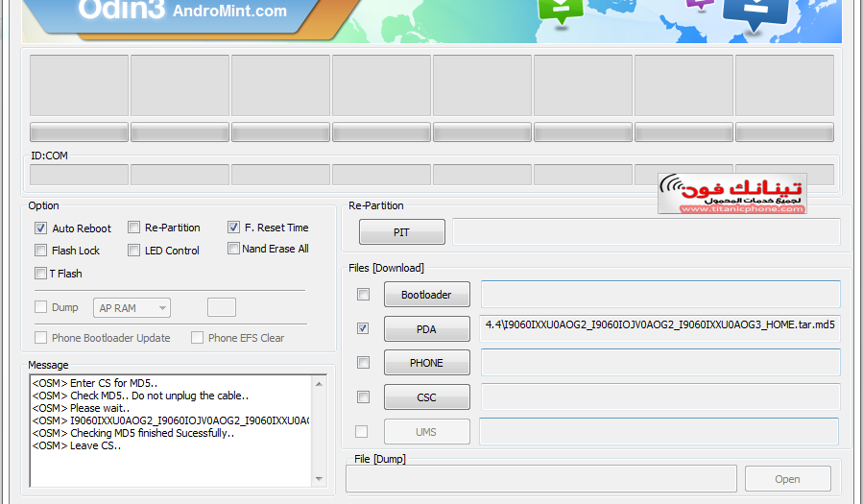This screenshot has width=863, height=504.
Task: Click the CSC file path field
Action: pyautogui.click(x=660, y=396)
